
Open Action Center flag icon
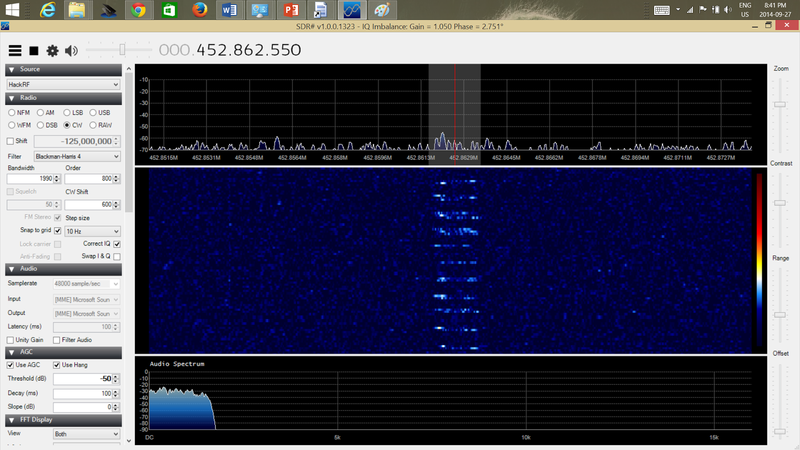tap(703, 10)
